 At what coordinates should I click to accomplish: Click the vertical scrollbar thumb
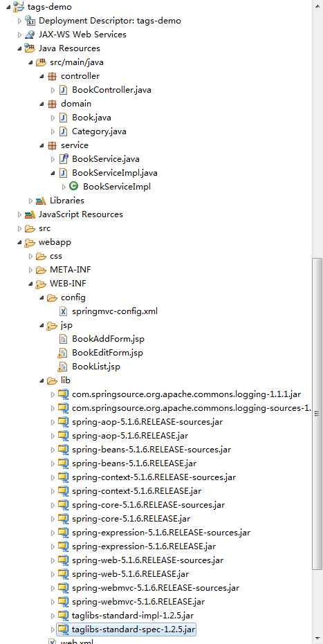coord(317,414)
